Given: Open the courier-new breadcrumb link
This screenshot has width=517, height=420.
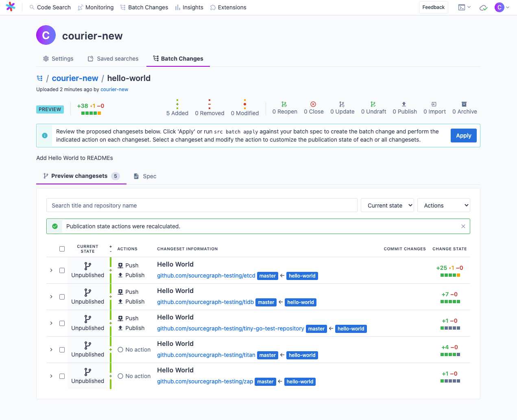Looking at the screenshot, I should point(75,78).
